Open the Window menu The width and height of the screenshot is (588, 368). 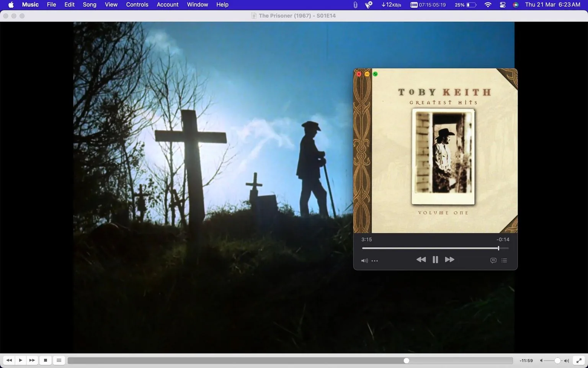pyautogui.click(x=197, y=5)
